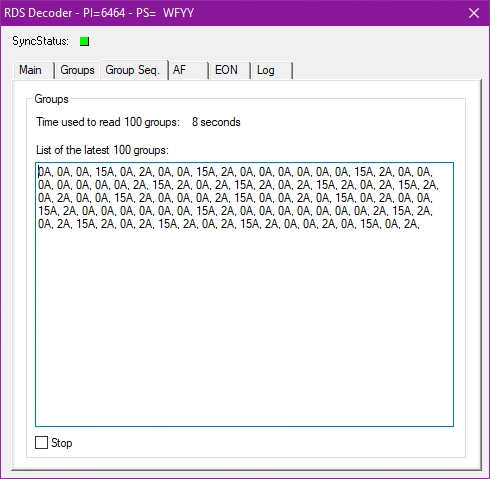Select the Group Seq. tab
490x479 pixels.
pyautogui.click(x=133, y=70)
